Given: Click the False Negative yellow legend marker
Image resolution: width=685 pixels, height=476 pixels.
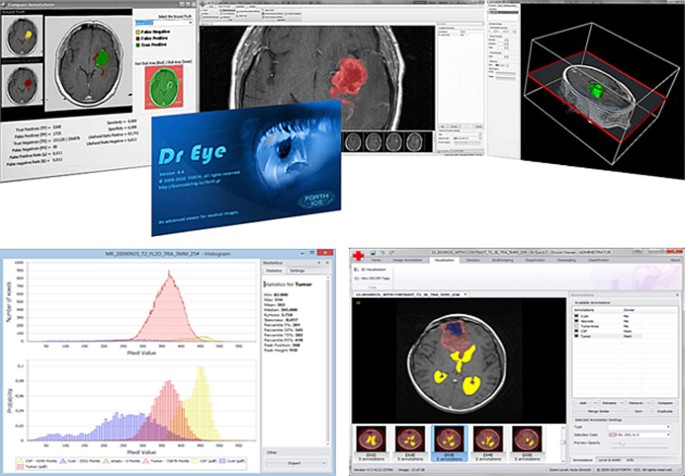Looking at the screenshot, I should pos(138,32).
